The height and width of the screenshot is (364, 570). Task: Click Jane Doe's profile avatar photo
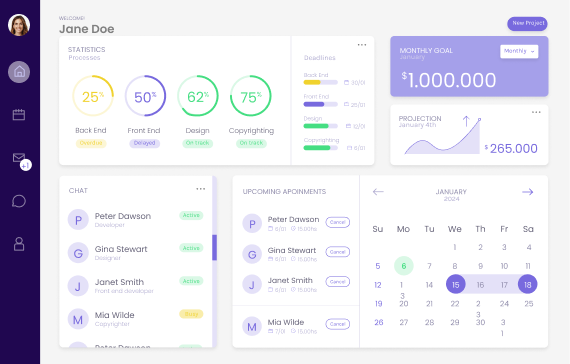pos(19,25)
